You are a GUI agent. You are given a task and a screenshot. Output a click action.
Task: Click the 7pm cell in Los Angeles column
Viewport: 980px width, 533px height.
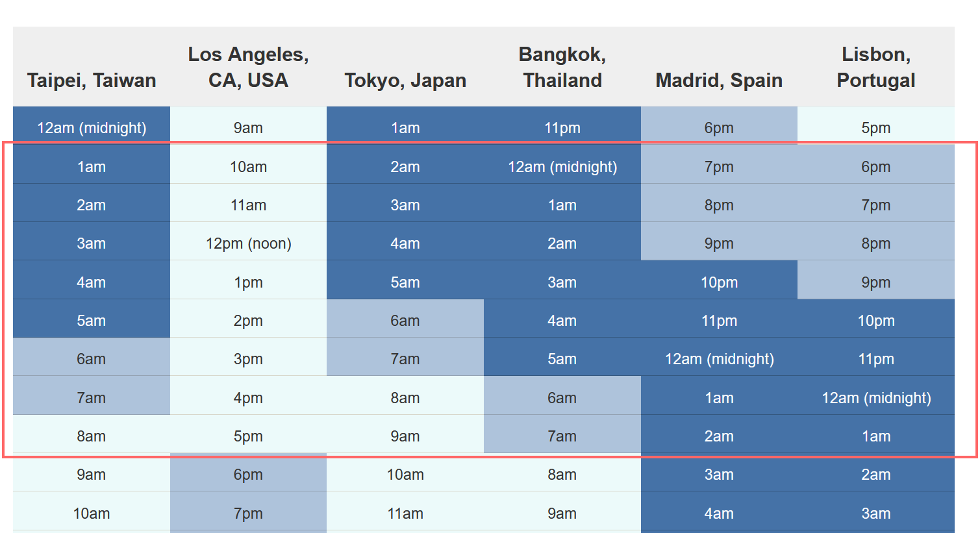tap(248, 514)
